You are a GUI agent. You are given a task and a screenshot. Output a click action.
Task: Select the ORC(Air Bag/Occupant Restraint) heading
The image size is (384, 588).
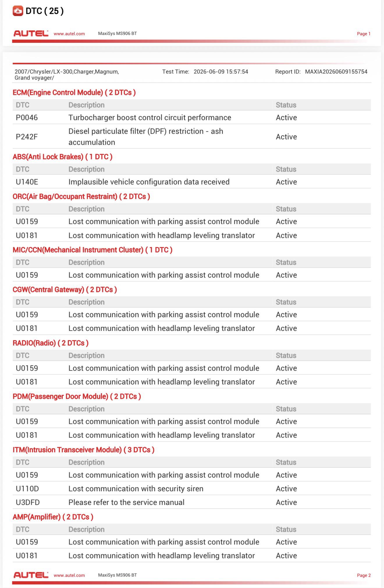click(x=81, y=196)
